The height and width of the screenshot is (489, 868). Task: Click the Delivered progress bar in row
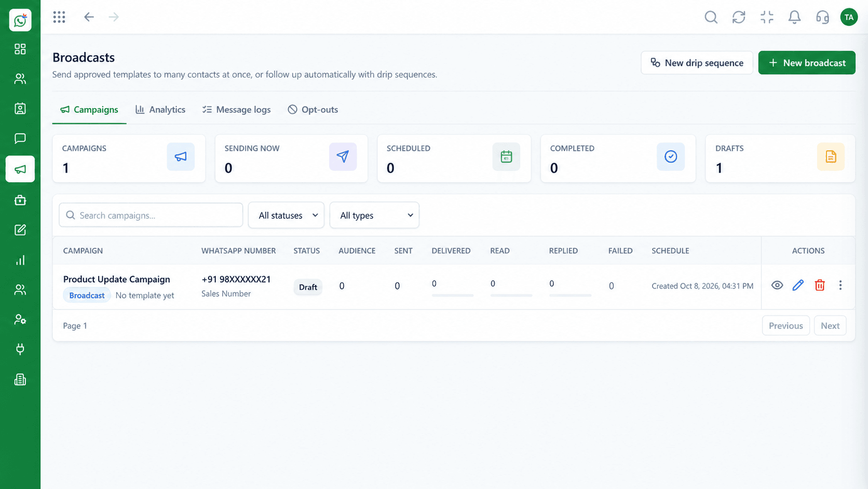click(x=452, y=295)
